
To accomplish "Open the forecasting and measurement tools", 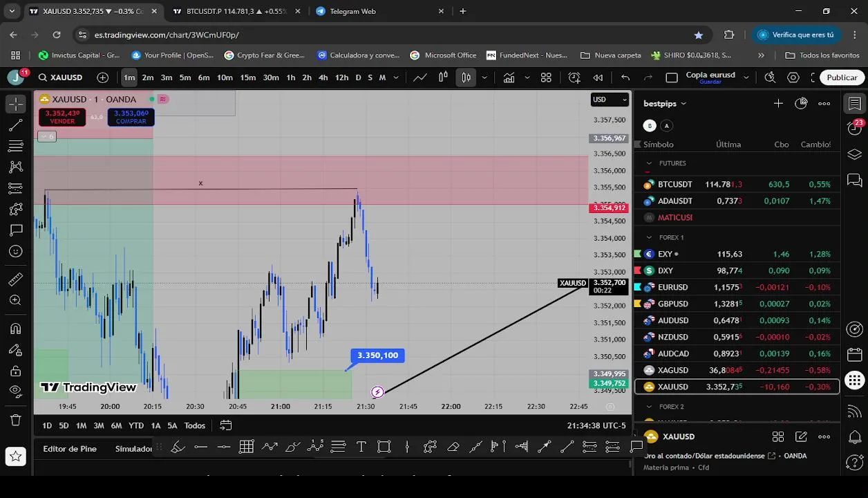I will (15, 188).
